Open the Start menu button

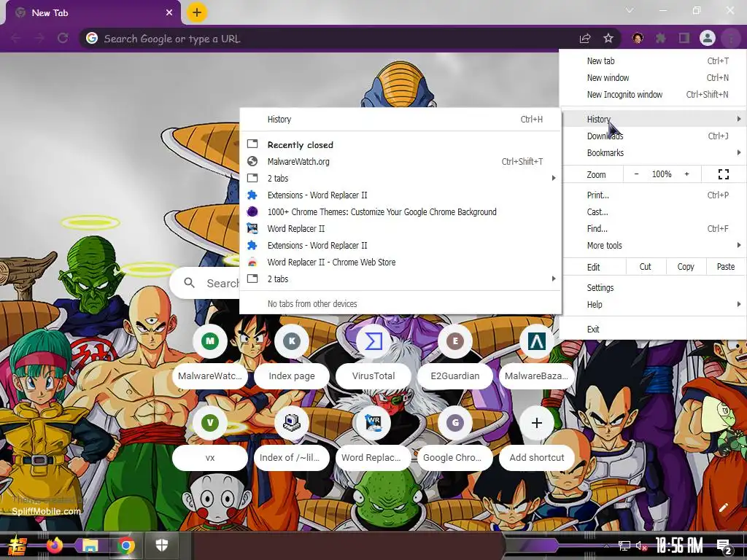tap(18, 545)
